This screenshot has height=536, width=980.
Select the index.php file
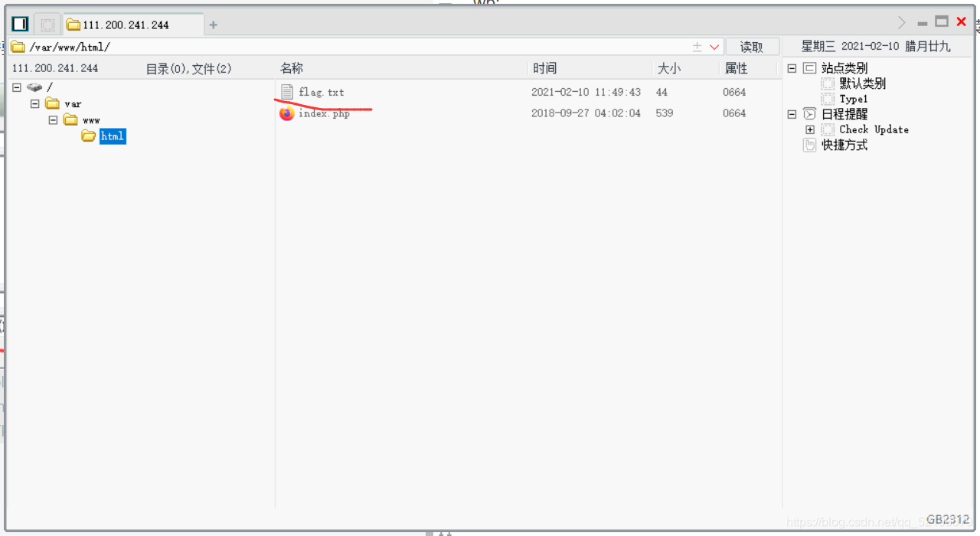click(324, 113)
